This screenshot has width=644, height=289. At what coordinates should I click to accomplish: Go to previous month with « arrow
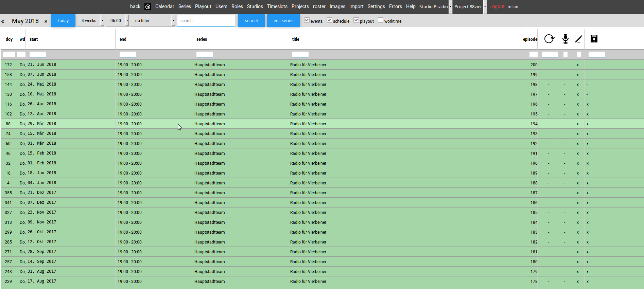coord(3,21)
